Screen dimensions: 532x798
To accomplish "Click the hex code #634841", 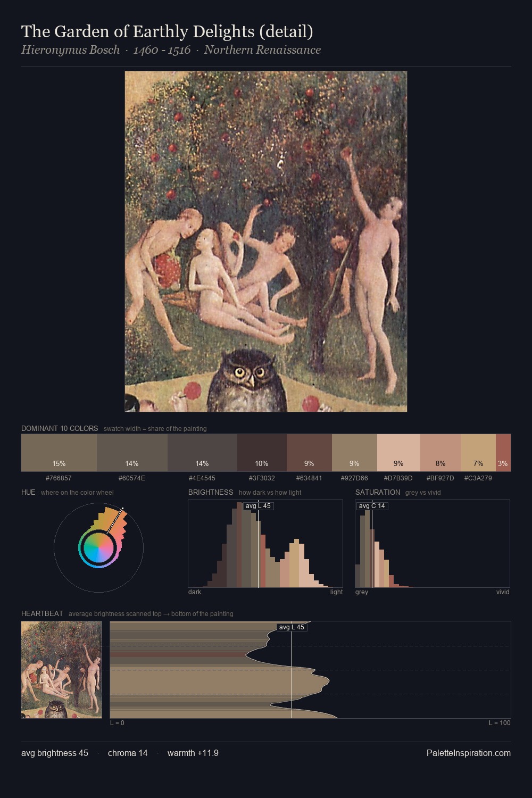I will (x=309, y=478).
